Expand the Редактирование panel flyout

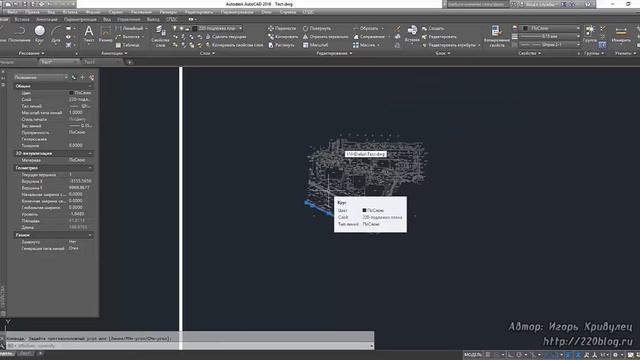click(x=334, y=53)
